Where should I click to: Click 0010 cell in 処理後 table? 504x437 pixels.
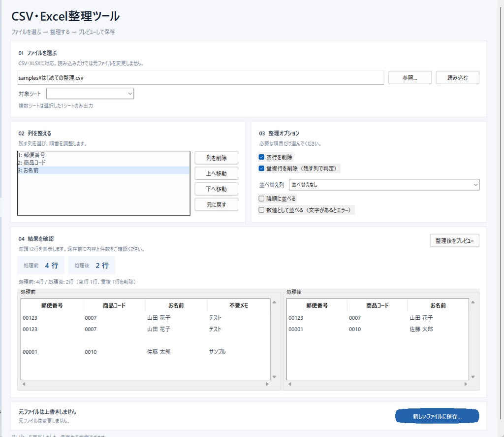(x=355, y=329)
